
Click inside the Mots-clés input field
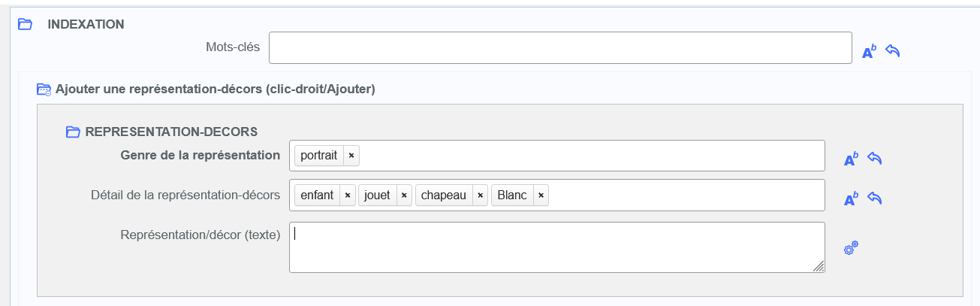click(559, 48)
